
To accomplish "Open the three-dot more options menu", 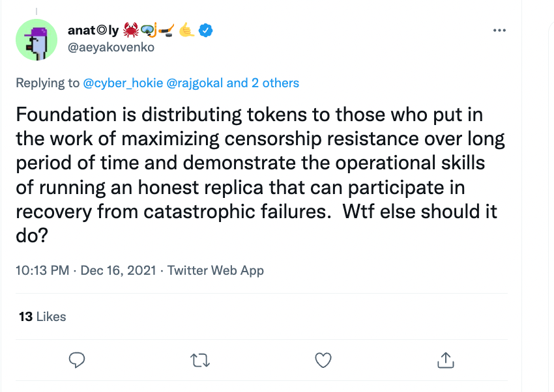I will point(499,31).
